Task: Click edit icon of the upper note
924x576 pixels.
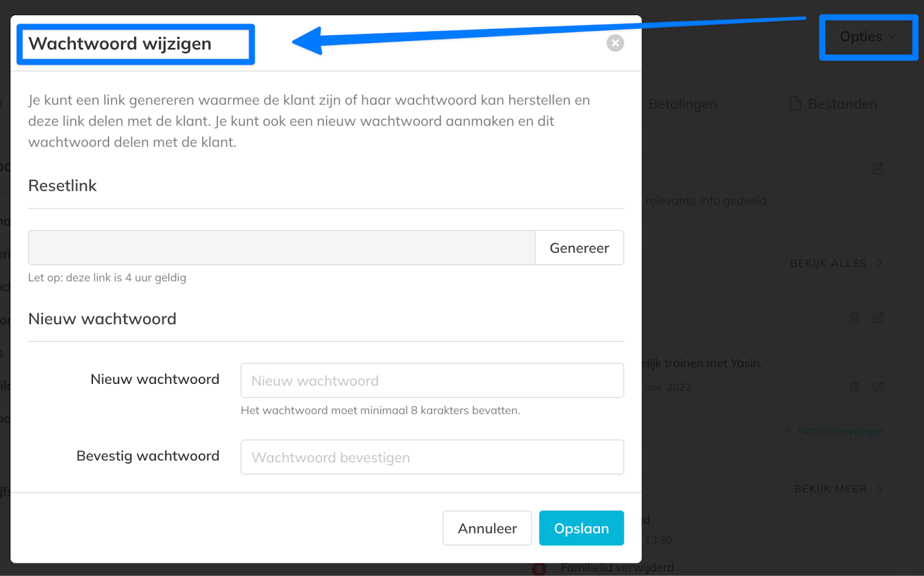Action: (x=878, y=317)
